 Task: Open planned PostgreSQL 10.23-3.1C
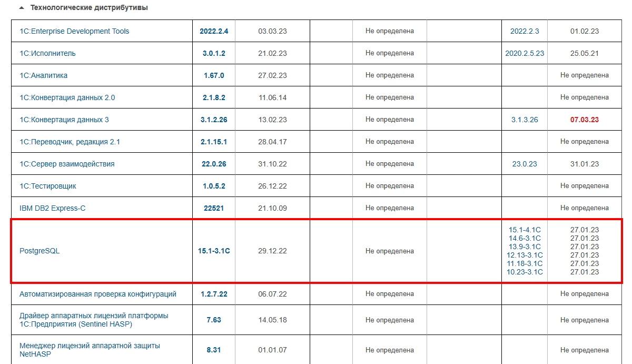coord(525,272)
